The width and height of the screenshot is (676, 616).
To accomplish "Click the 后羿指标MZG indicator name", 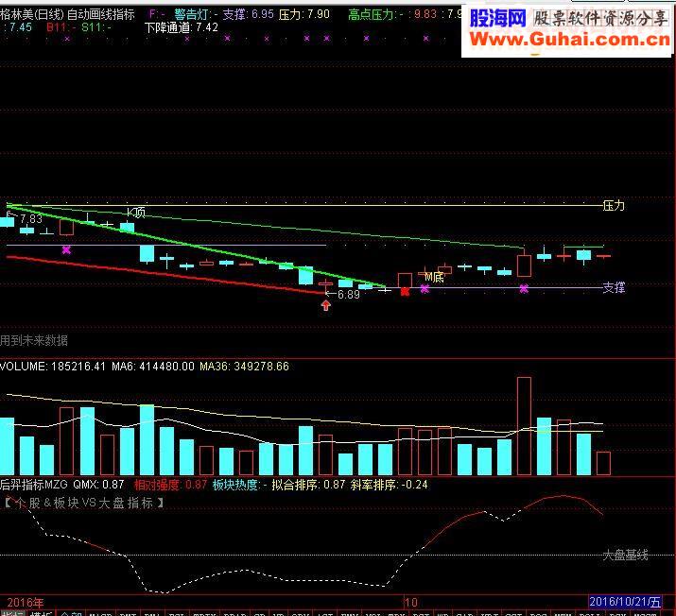I will click(x=34, y=485).
